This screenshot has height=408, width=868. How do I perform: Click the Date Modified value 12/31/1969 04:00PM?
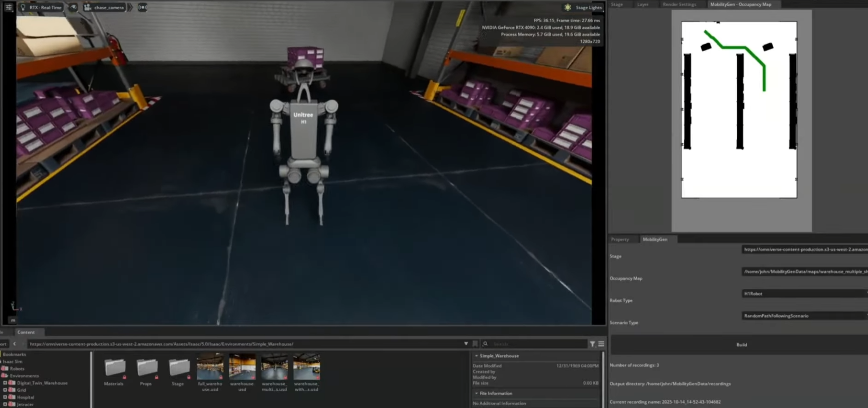577,366
